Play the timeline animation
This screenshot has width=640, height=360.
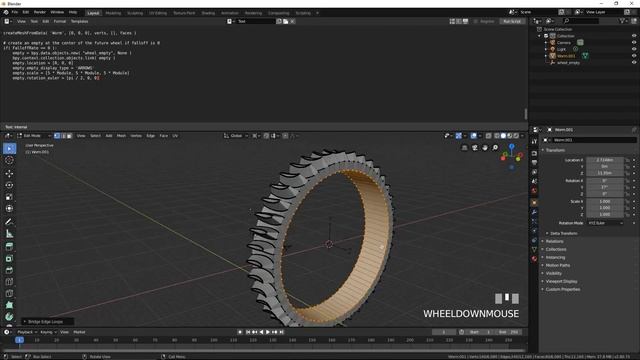tap(268, 332)
